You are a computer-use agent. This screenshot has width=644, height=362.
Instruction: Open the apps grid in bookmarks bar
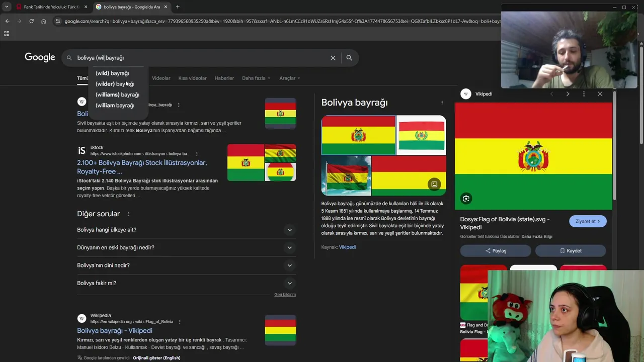(x=7, y=34)
